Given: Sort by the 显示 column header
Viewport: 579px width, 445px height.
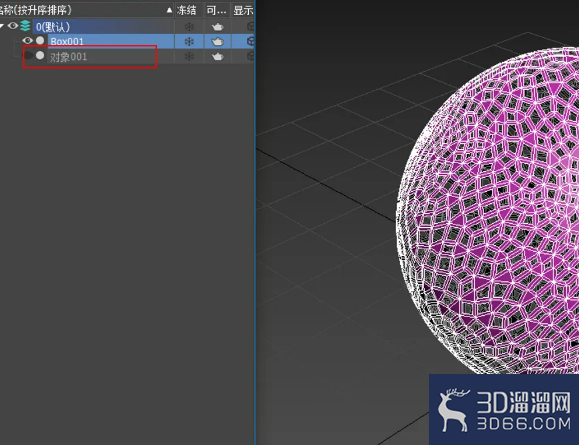Looking at the screenshot, I should [243, 10].
